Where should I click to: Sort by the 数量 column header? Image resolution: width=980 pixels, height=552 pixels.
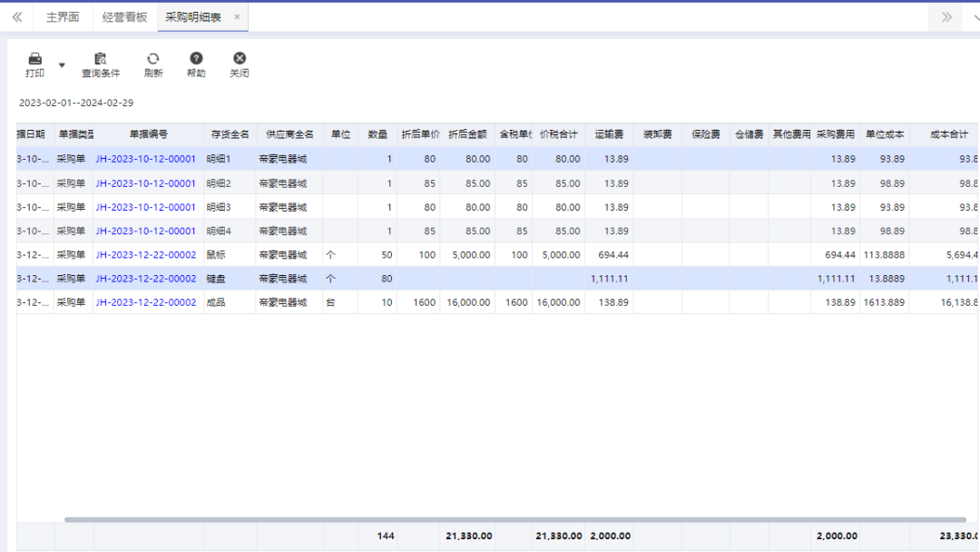(377, 134)
